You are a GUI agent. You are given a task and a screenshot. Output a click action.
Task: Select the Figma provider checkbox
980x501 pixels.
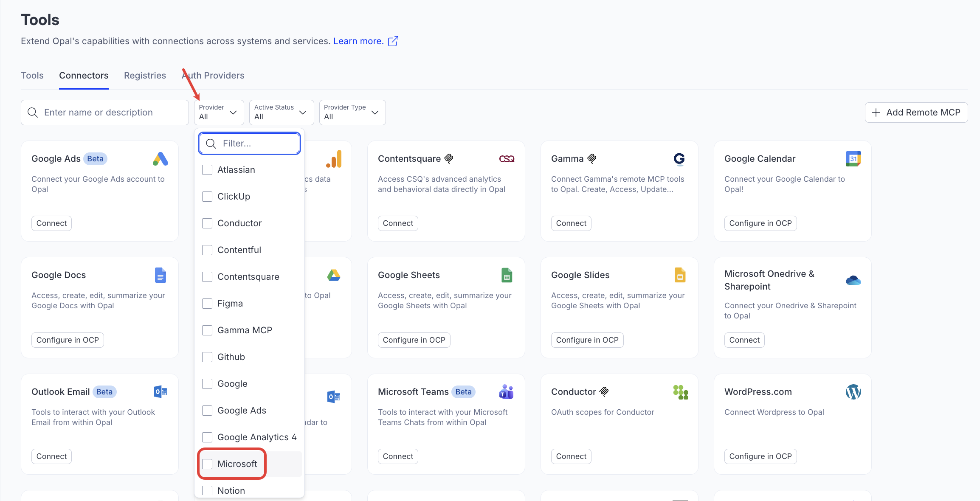(207, 304)
